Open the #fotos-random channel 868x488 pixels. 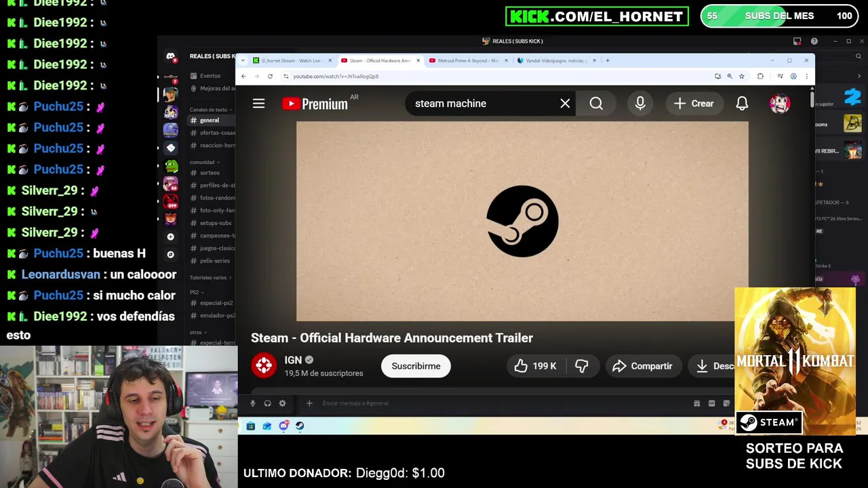pyautogui.click(x=212, y=198)
